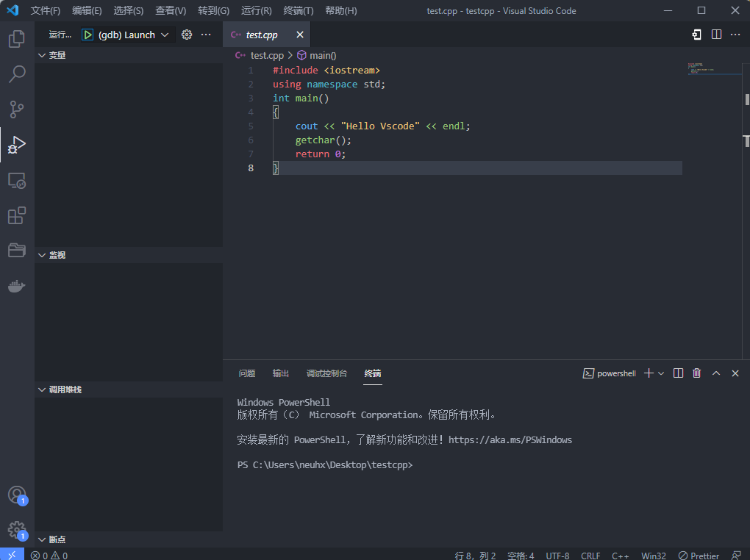Screen dimensions: 750x560
Task: Open the terminal launch profile dropdown arrow
Action: [661, 373]
